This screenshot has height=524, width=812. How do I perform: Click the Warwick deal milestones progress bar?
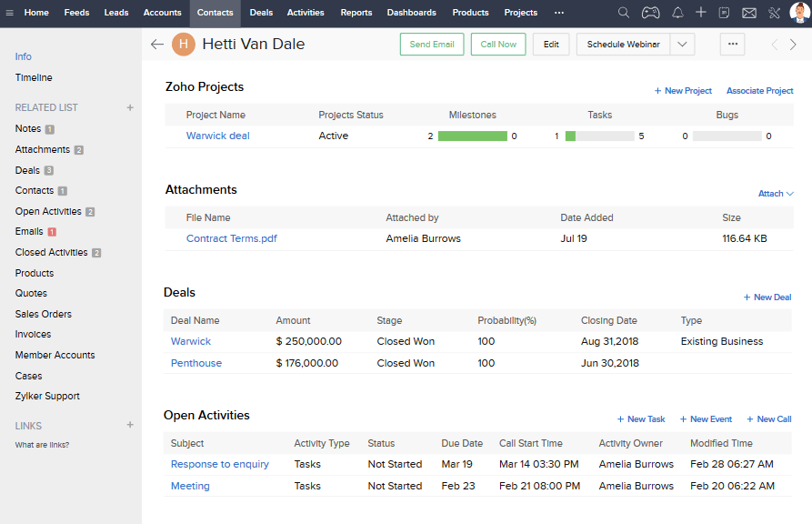tap(472, 136)
